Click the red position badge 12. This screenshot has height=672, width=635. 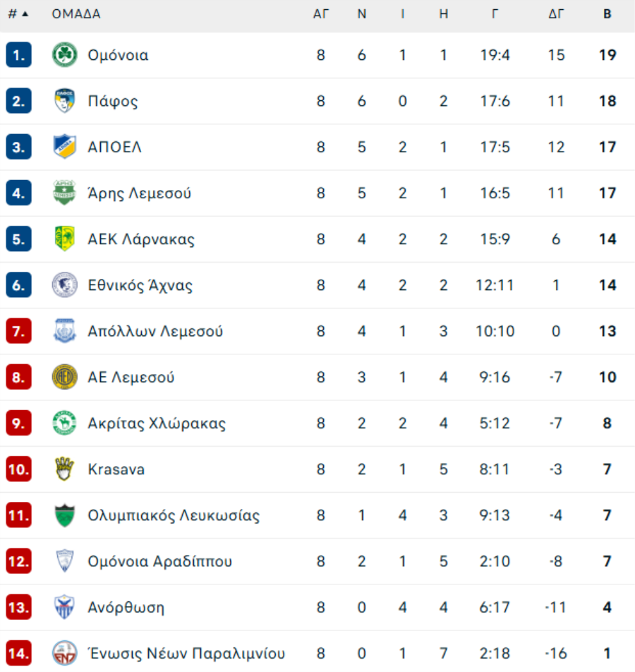[18, 561]
